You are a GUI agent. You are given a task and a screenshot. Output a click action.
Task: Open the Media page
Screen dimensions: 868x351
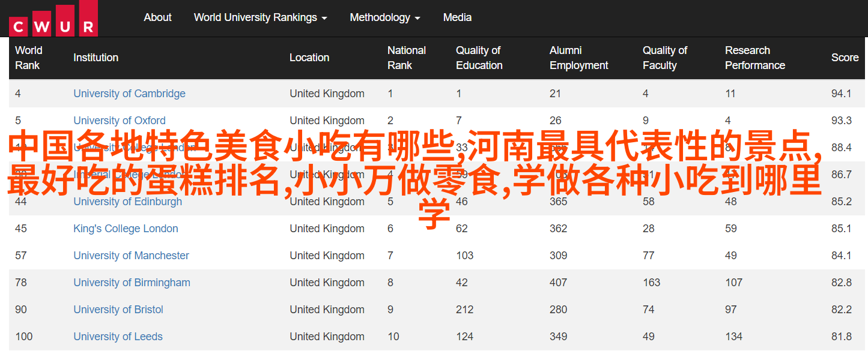457,17
